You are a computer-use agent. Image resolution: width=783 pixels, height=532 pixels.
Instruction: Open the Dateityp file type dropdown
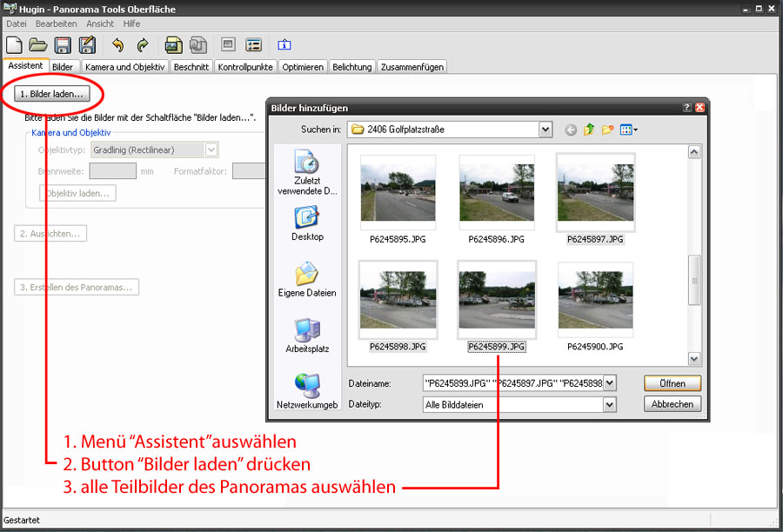[609, 404]
